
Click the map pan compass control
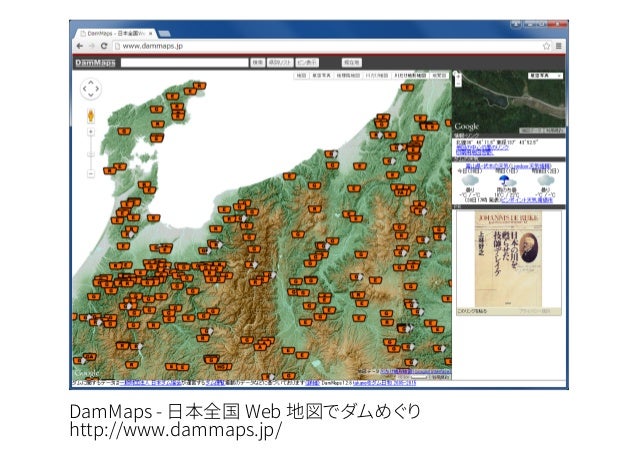coord(90,89)
